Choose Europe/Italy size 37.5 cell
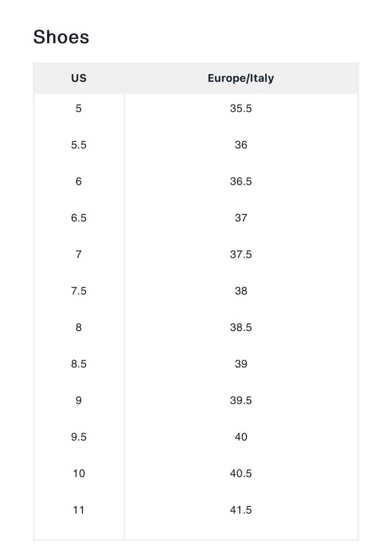 [241, 255]
